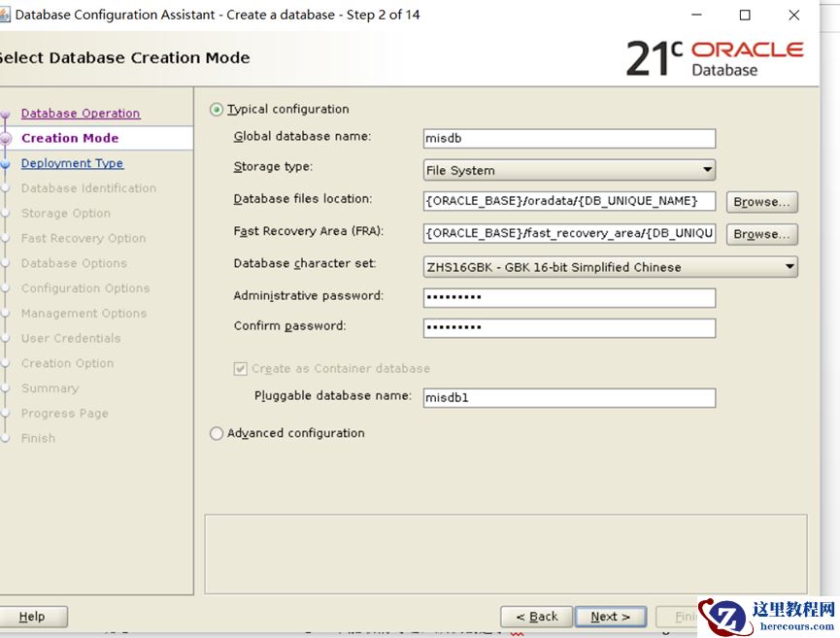Open the Deployment Type step
This screenshot has width=840, height=638.
pos(71,162)
